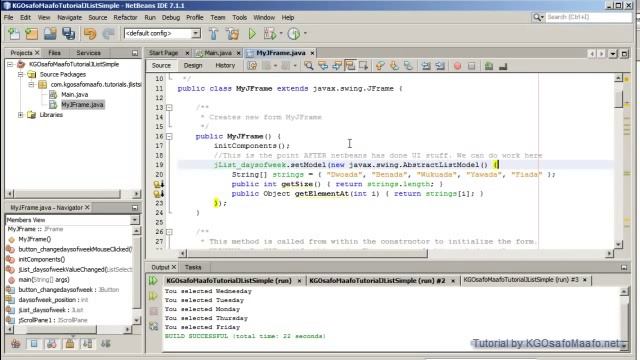Click the Uncomment icon in editor toolbar
The image size is (640, 360).
tap(502, 66)
